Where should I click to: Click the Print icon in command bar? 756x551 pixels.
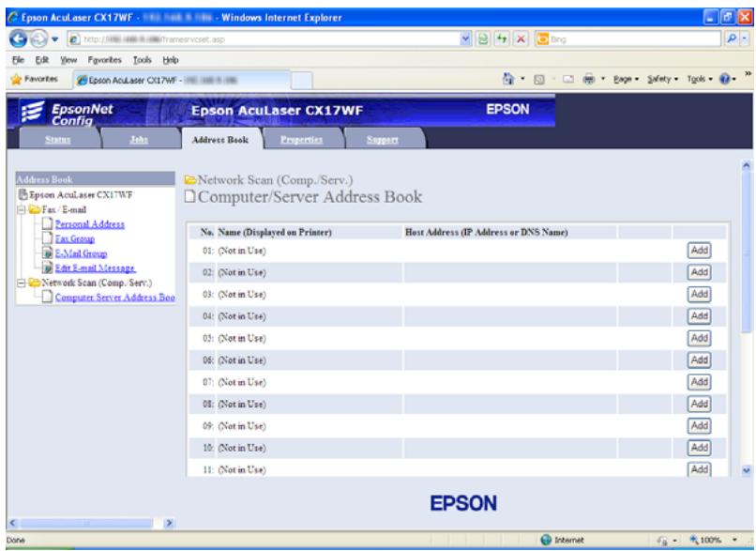coord(589,79)
